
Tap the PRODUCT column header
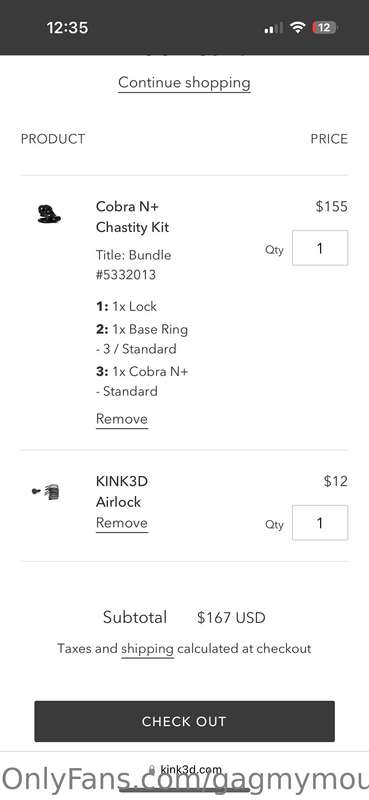(x=53, y=139)
